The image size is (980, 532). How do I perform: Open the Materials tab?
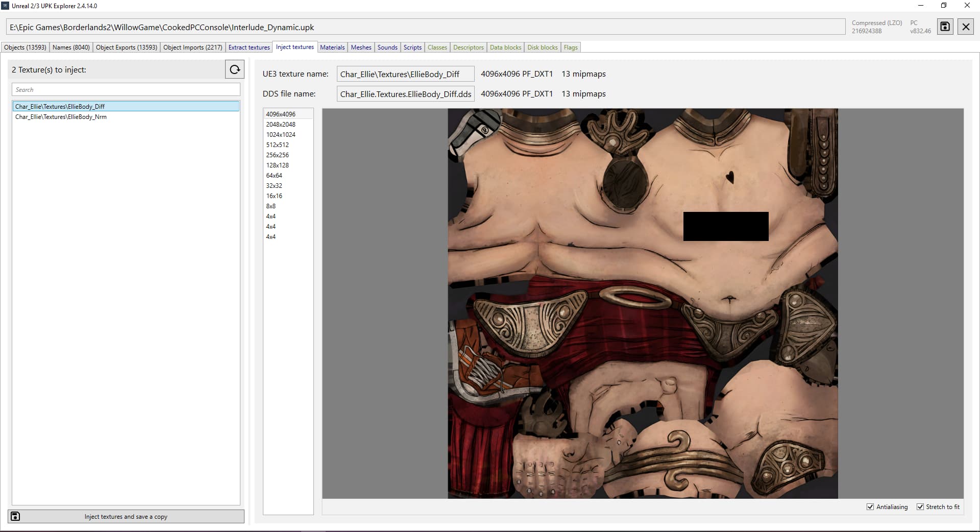click(x=332, y=47)
